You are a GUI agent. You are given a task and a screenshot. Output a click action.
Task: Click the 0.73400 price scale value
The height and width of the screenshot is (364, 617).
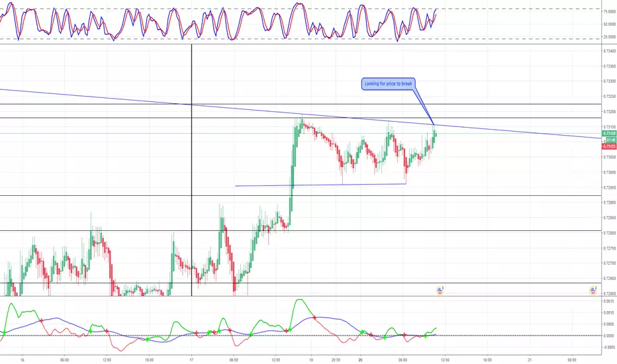(x=610, y=51)
